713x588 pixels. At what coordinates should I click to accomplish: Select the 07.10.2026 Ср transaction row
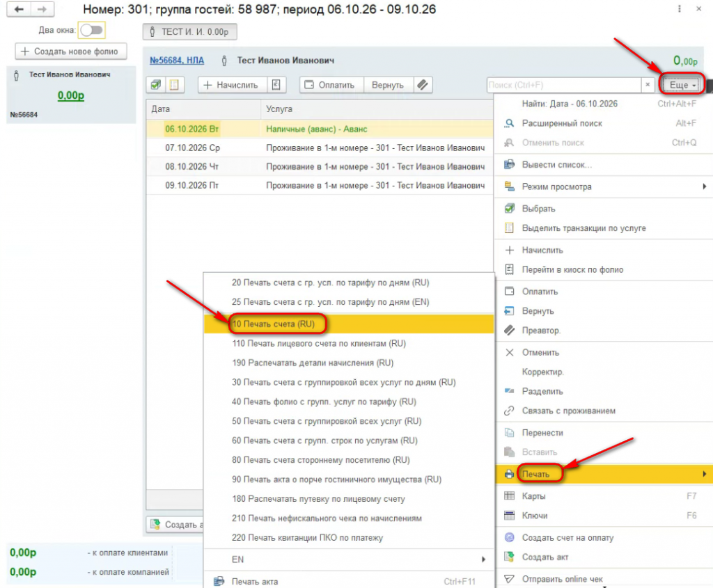click(320, 148)
